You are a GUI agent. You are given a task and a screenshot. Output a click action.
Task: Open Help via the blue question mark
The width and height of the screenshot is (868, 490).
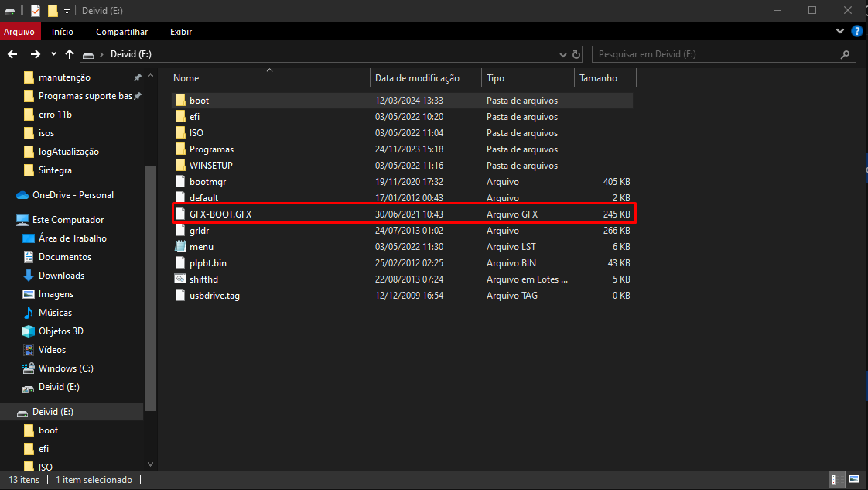[857, 32]
